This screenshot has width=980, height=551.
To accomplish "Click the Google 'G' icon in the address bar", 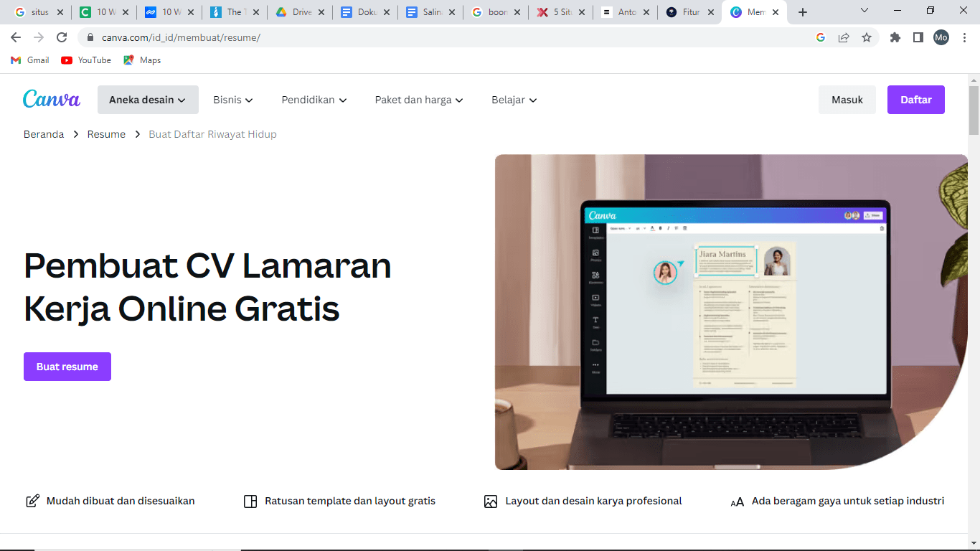I will [x=820, y=37].
